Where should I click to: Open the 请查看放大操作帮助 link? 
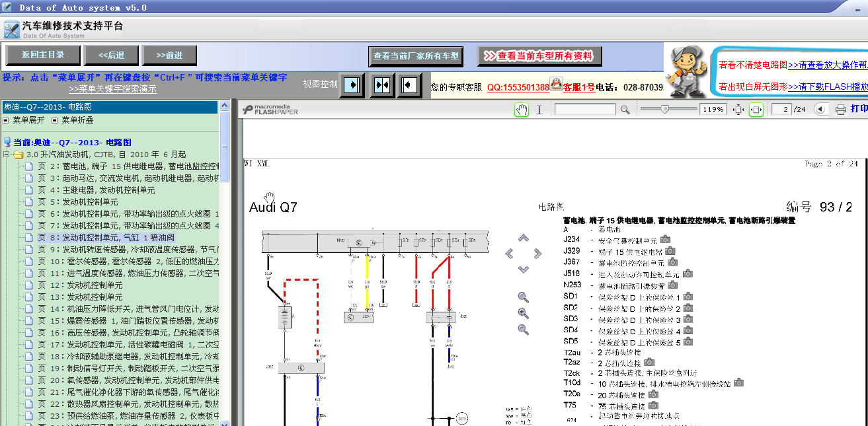pyautogui.click(x=828, y=65)
